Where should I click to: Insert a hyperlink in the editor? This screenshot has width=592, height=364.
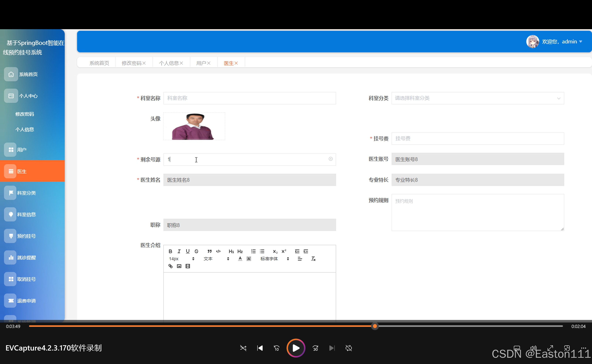point(170,266)
